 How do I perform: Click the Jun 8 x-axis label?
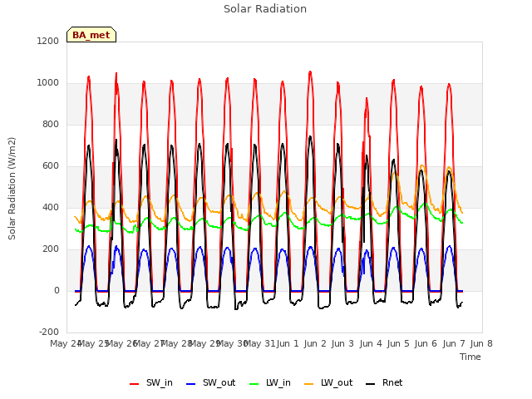pos(481,343)
